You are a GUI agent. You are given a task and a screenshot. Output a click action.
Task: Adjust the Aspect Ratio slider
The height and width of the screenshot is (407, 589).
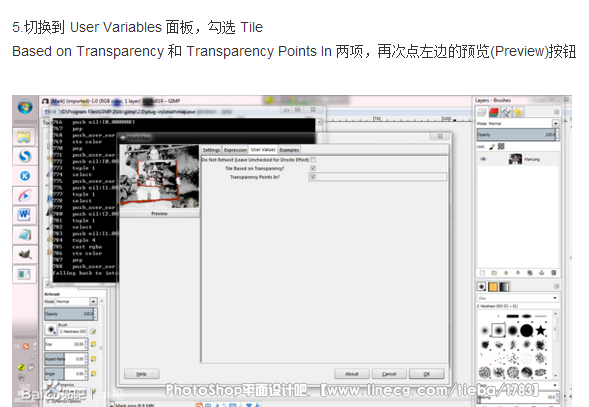point(65,359)
